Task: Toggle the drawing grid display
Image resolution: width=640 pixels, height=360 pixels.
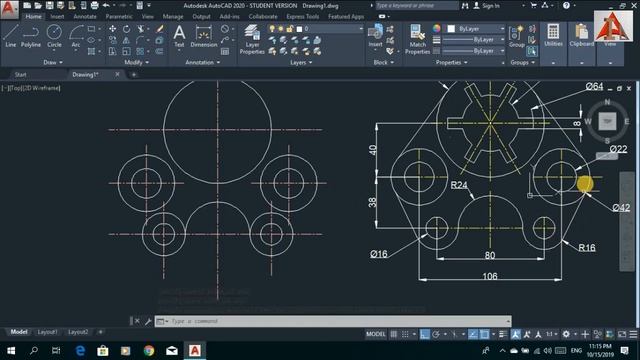Action: tap(393, 334)
